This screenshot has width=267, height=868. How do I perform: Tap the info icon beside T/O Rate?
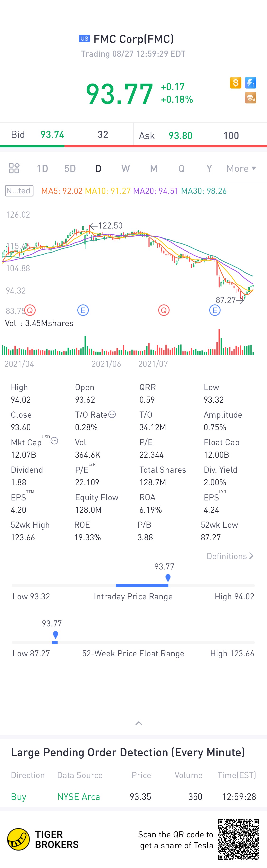(112, 415)
